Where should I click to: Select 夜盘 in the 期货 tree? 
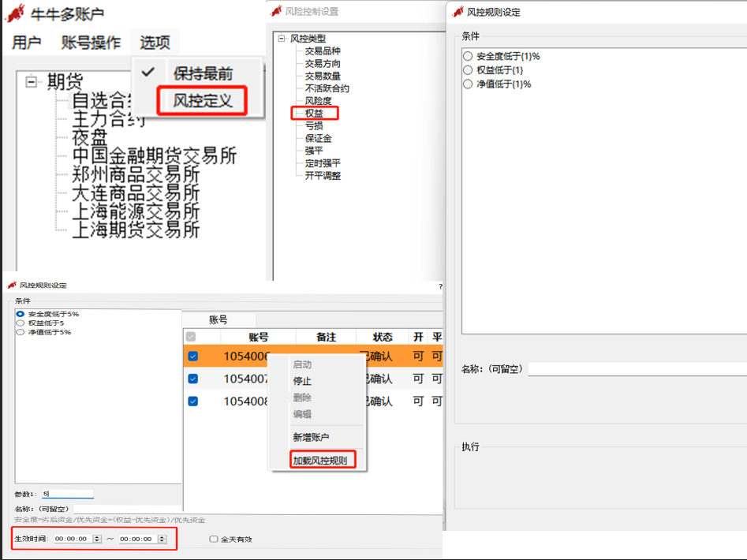90,137
